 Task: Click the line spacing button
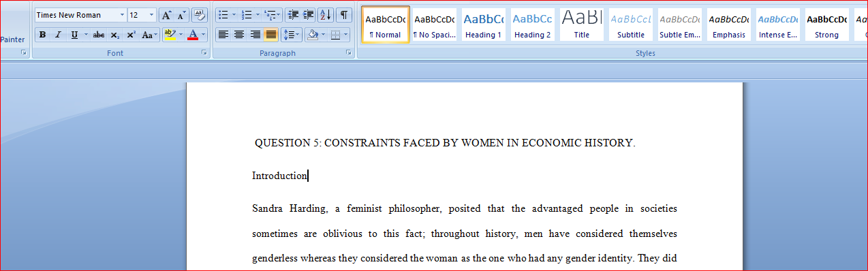[x=291, y=34]
